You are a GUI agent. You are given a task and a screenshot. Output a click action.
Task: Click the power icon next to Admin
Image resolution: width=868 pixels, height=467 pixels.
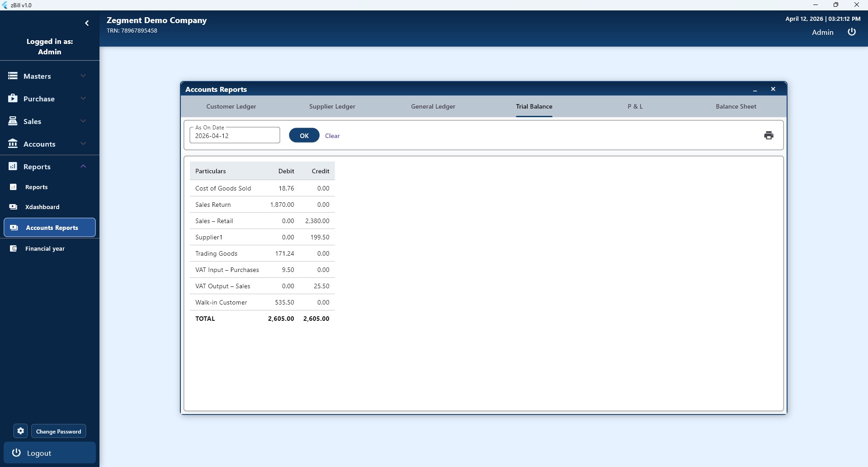pos(852,32)
